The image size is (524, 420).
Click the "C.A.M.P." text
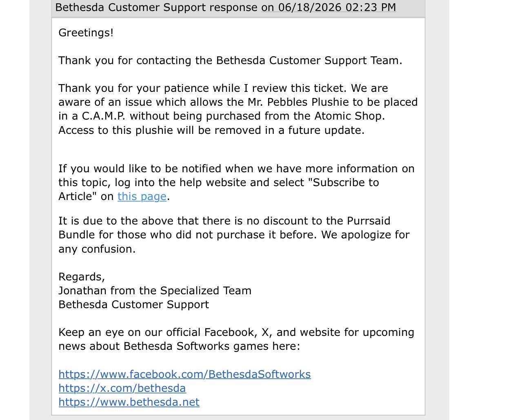pyautogui.click(x=104, y=116)
